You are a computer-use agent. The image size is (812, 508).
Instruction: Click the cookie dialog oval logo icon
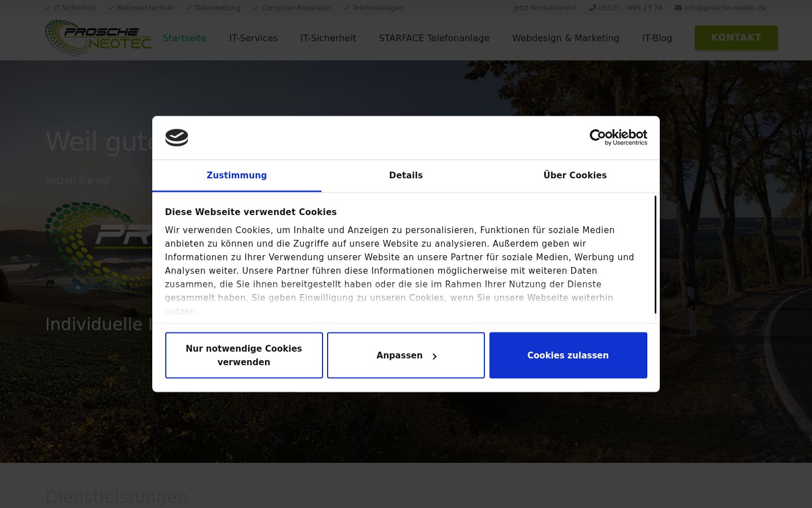pyautogui.click(x=176, y=138)
